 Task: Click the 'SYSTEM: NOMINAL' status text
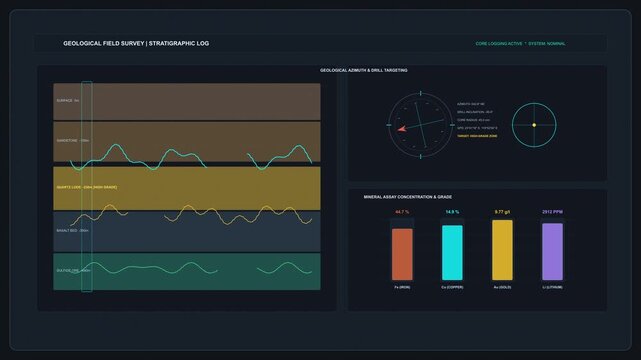click(x=547, y=44)
